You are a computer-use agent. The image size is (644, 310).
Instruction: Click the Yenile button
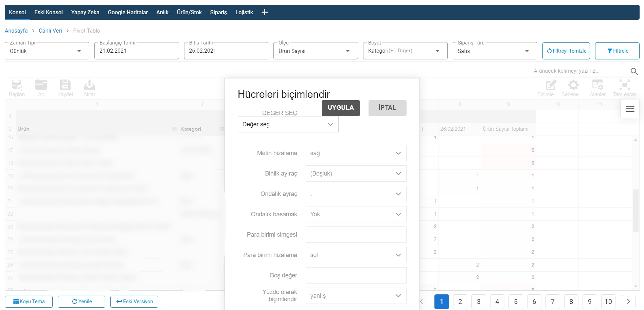(82, 302)
